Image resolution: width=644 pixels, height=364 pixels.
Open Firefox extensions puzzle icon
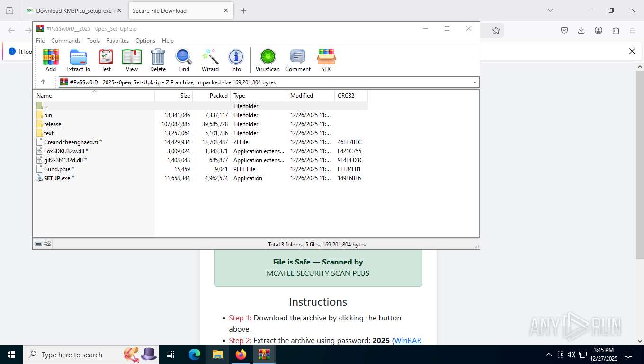[x=616, y=30]
